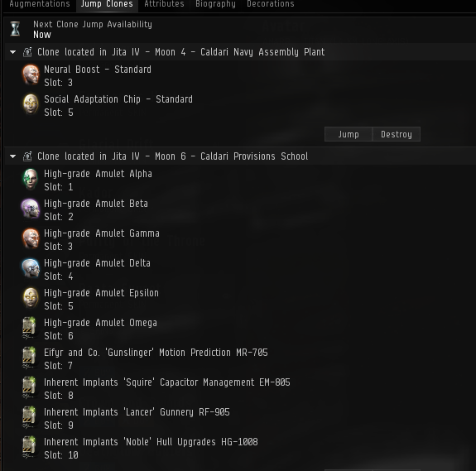
Task: Destroy the Caldari Navy Assembly Plant clone
Action: (x=397, y=134)
